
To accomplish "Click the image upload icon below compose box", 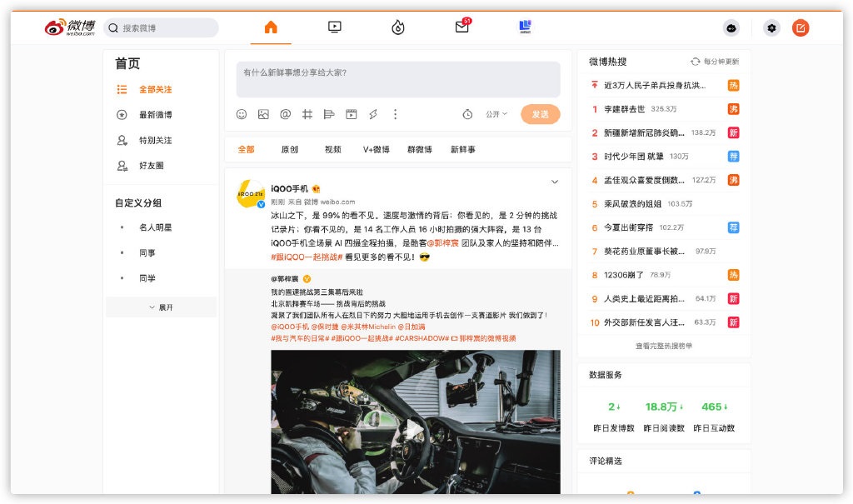I will tap(262, 114).
